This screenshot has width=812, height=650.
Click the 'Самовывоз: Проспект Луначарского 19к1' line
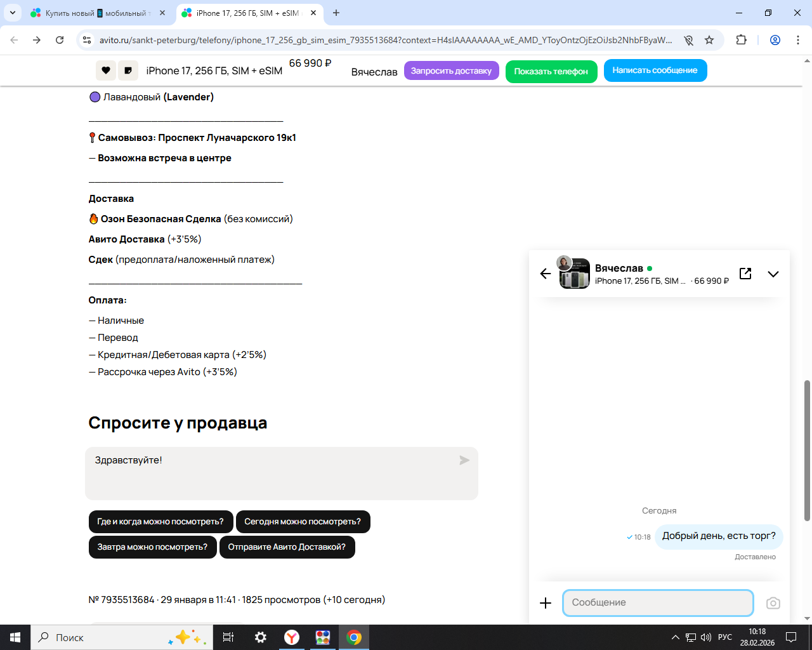pos(192,138)
